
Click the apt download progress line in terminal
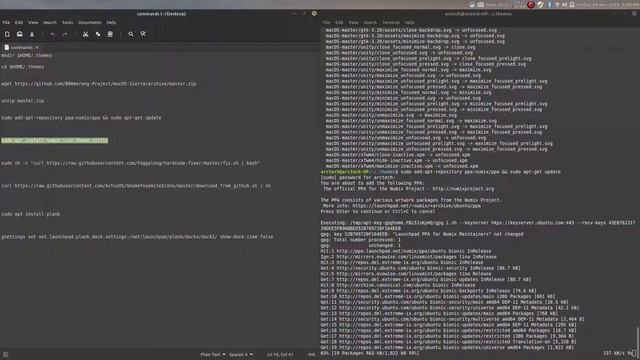pyautogui.click(x=370, y=353)
